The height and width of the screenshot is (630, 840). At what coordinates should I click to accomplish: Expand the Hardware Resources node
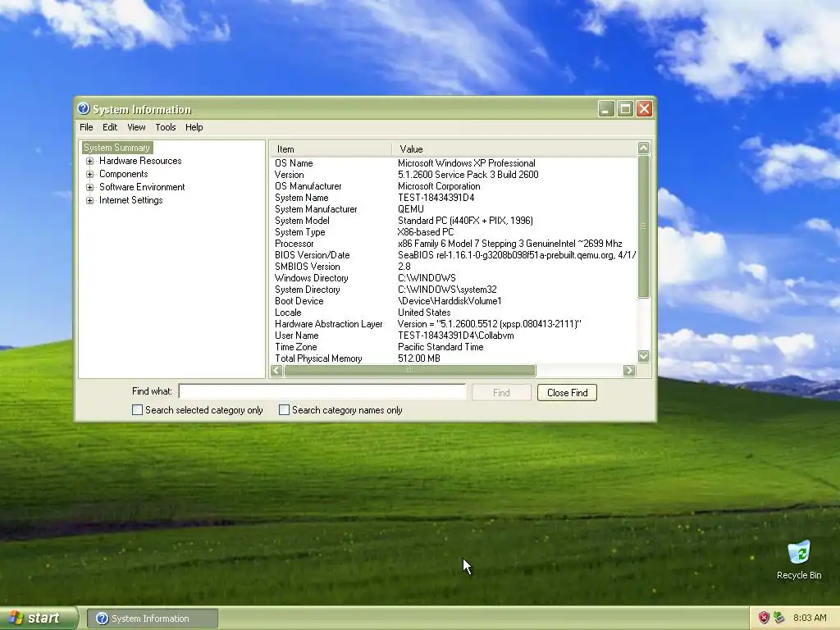pyautogui.click(x=89, y=161)
